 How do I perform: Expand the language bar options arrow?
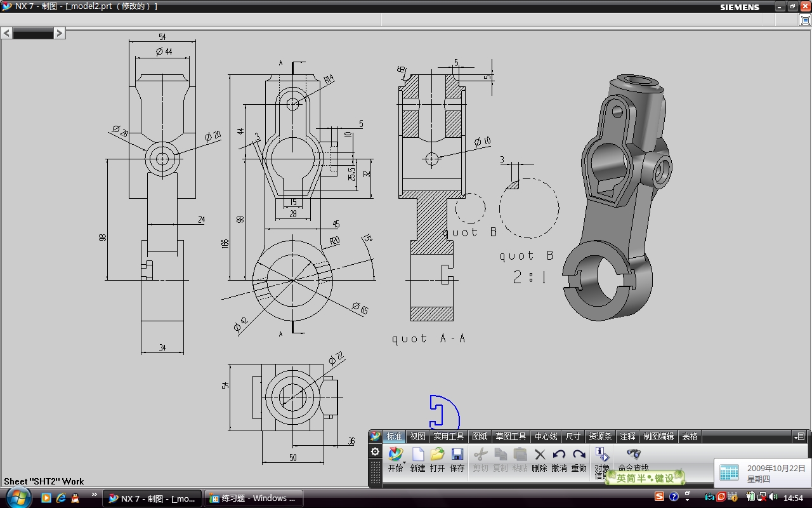click(x=687, y=500)
